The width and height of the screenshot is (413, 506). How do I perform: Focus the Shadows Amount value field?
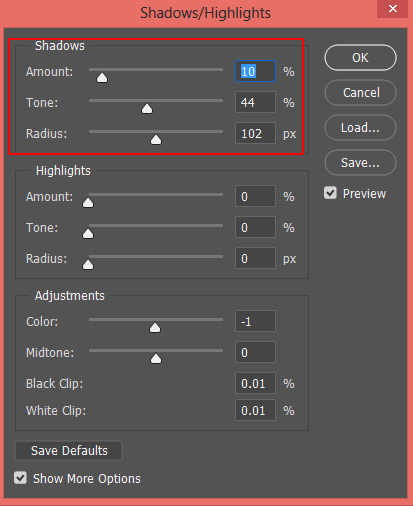pyautogui.click(x=255, y=71)
